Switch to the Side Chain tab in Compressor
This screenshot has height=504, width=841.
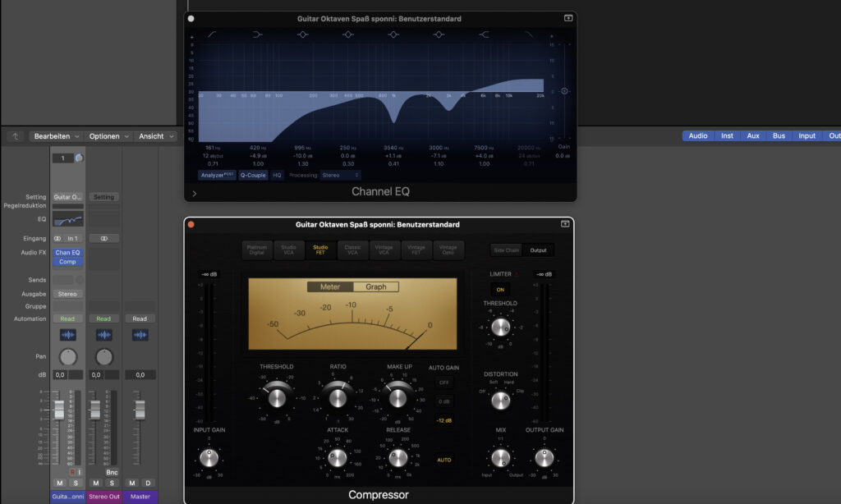coord(506,250)
